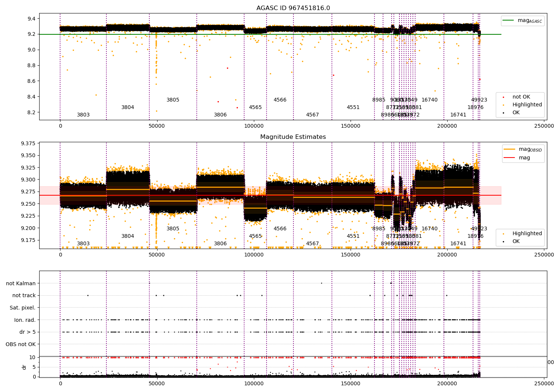Click OBSID label 4567 in top panel
The image size is (560, 392).
pyautogui.click(x=312, y=115)
